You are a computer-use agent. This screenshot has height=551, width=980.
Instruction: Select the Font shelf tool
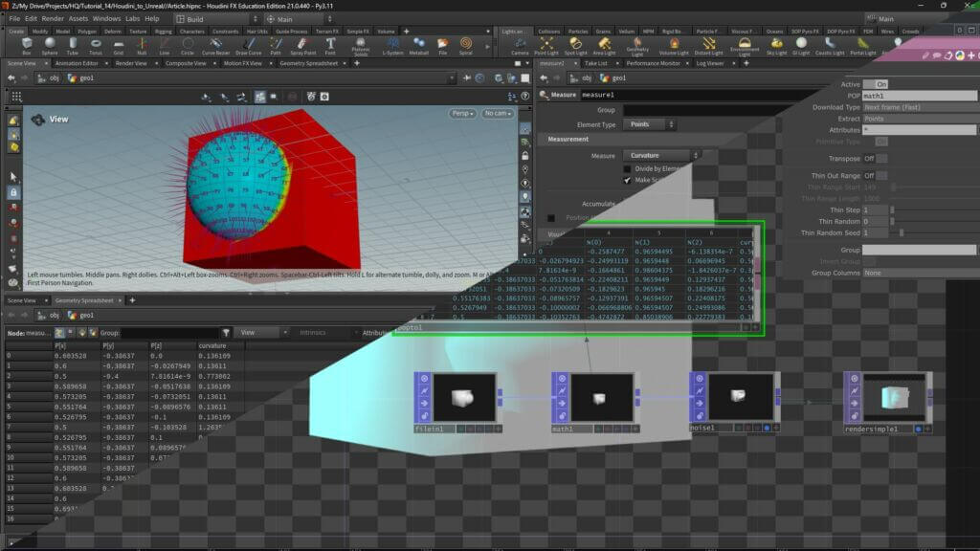click(330, 46)
